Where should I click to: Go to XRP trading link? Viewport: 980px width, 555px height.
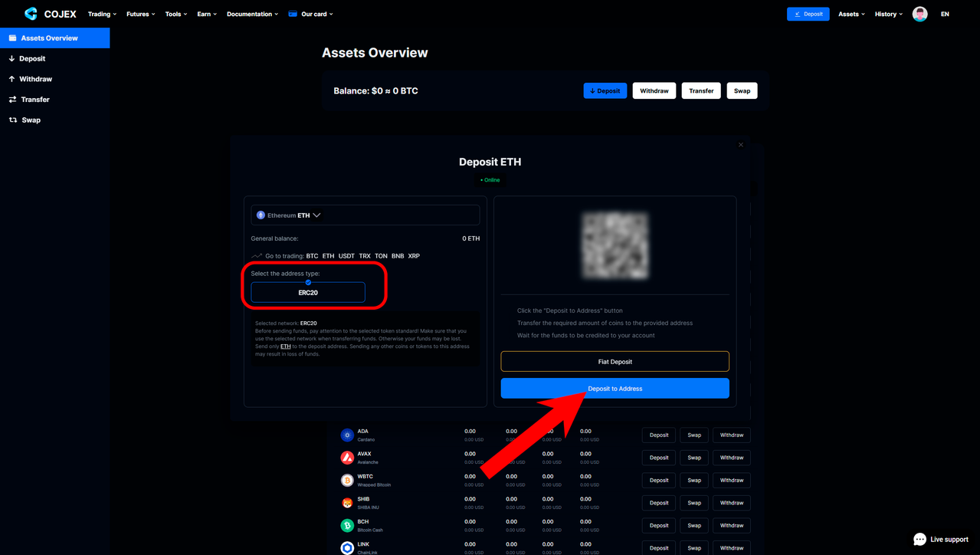tap(414, 256)
